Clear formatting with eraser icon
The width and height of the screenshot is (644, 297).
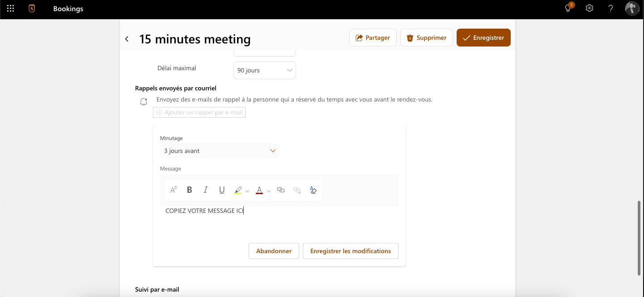pyautogui.click(x=313, y=190)
